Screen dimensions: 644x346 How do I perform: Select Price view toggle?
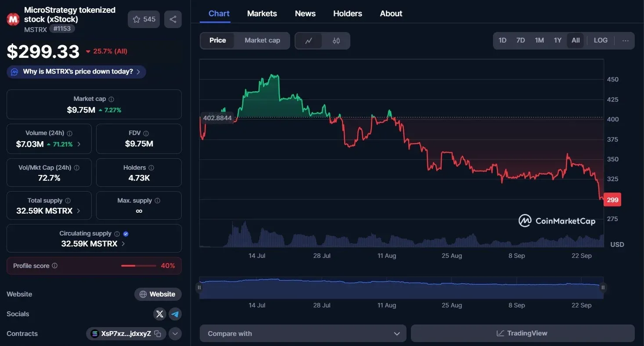[217, 40]
